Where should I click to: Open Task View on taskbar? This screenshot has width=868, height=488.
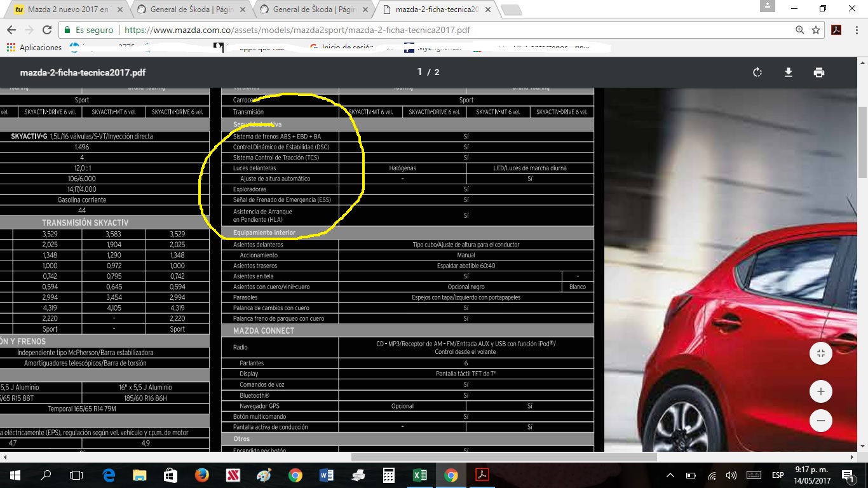point(76,475)
